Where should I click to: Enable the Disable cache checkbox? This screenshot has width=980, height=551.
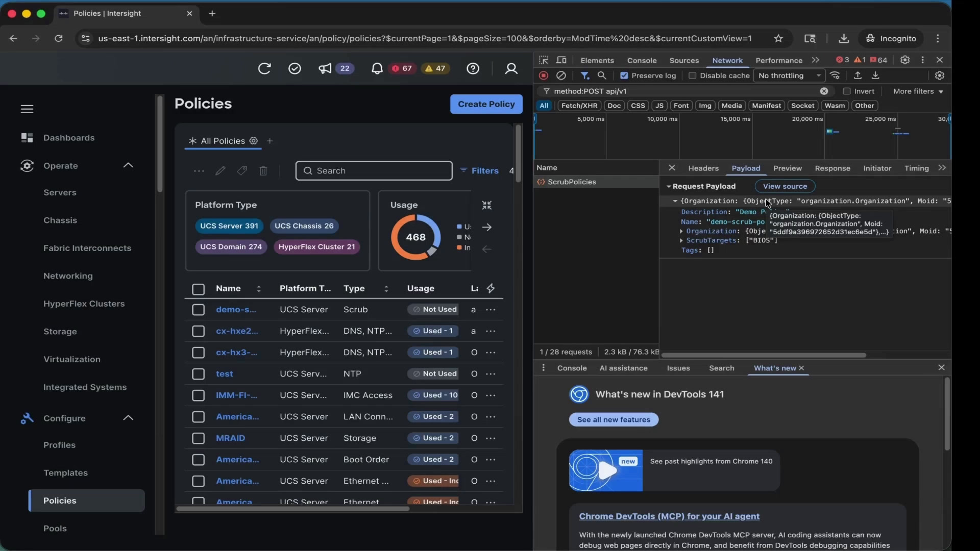click(692, 76)
